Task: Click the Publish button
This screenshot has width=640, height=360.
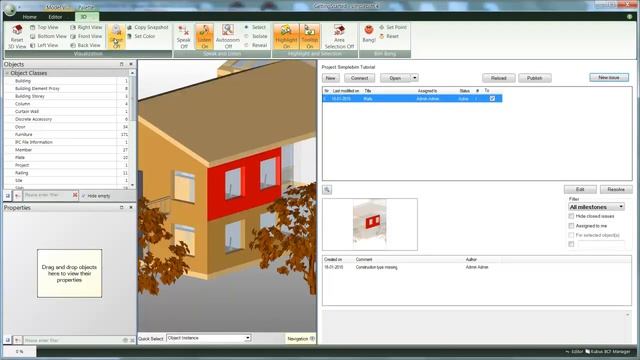Action: click(534, 78)
